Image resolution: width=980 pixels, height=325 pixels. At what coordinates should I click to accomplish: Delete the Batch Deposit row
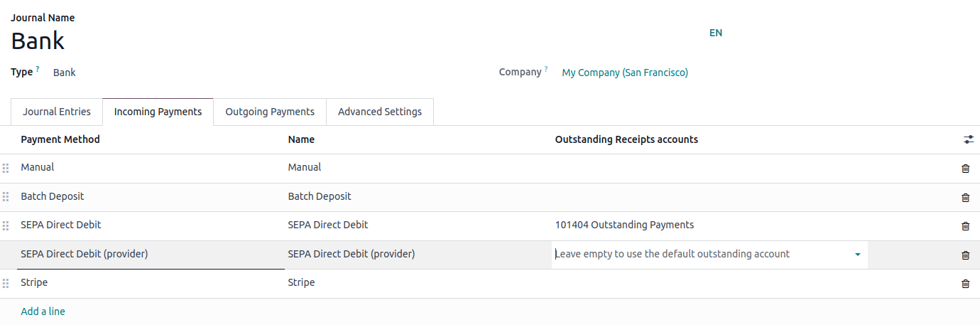965,197
